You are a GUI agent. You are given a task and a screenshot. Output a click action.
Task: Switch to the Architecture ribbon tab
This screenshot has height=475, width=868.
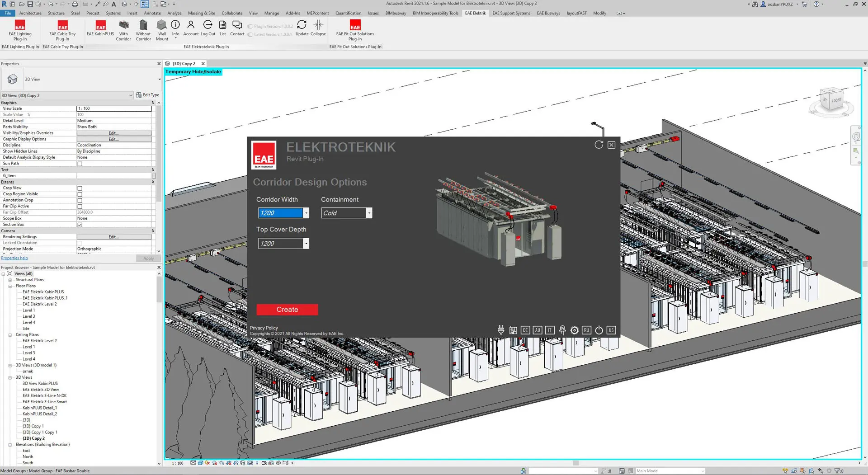coord(30,13)
